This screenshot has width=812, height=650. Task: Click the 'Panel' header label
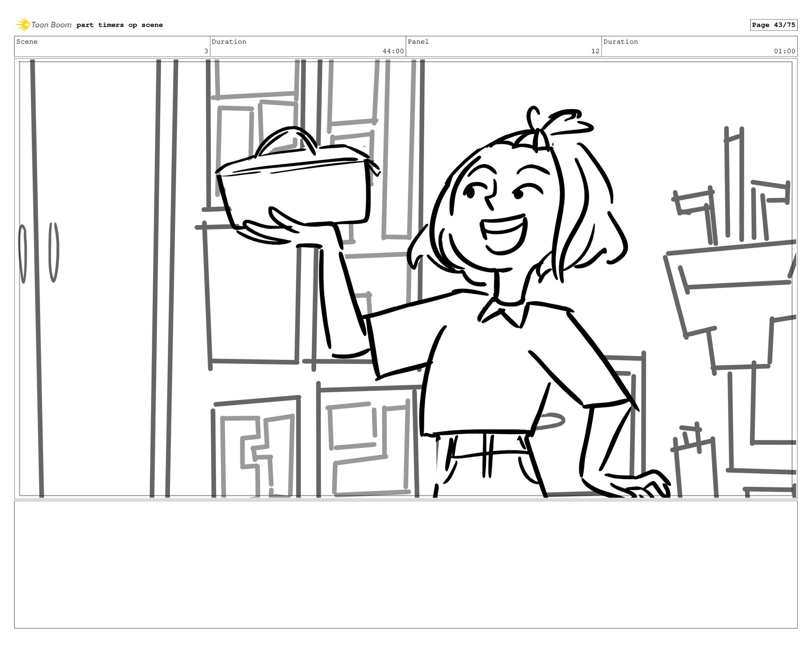click(418, 41)
